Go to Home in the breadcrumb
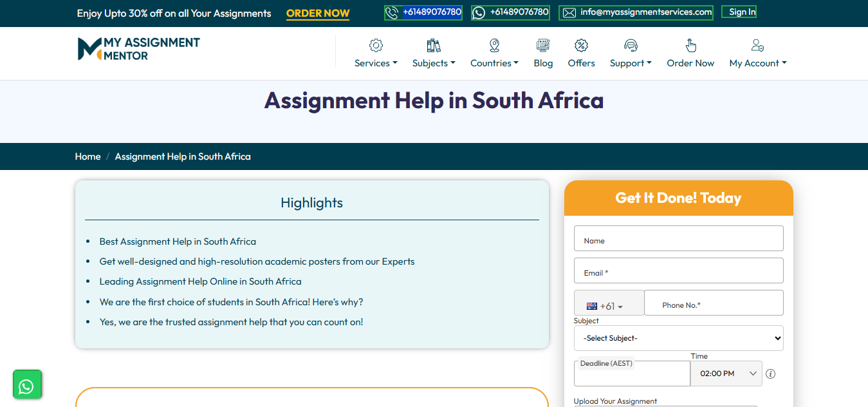 click(88, 156)
